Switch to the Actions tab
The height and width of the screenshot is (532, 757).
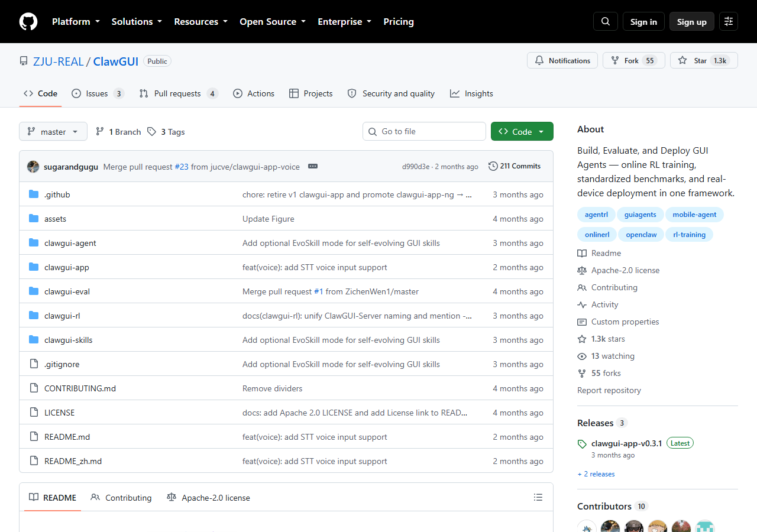click(x=254, y=93)
